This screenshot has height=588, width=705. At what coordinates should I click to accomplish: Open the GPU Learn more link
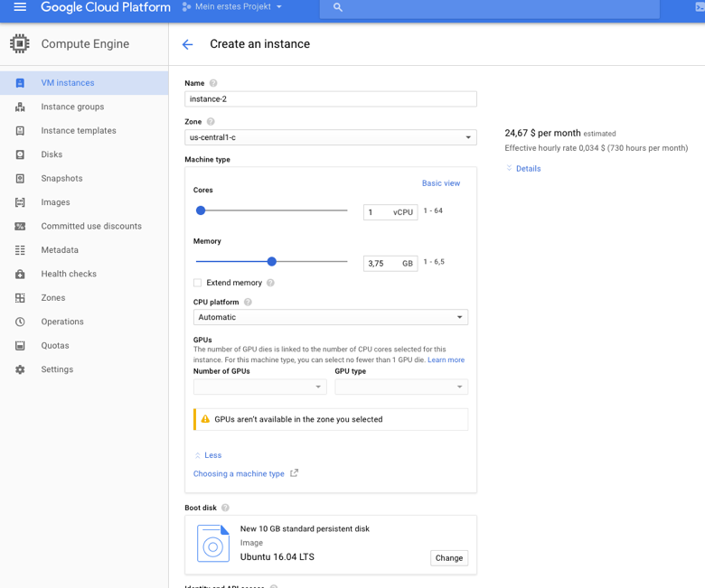coord(446,359)
